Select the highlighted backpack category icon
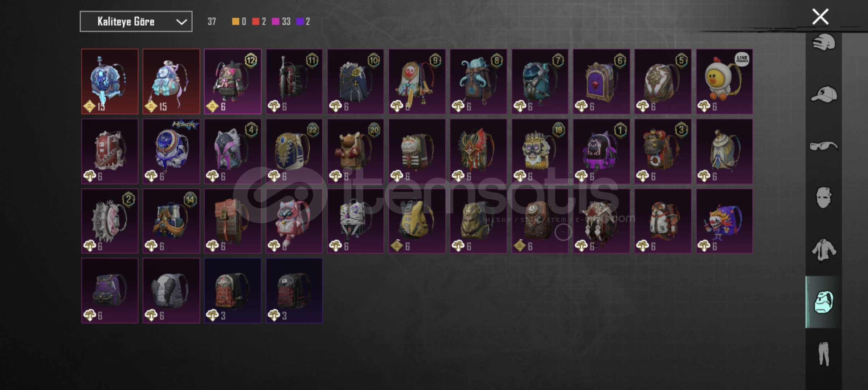868x390 pixels. click(824, 302)
